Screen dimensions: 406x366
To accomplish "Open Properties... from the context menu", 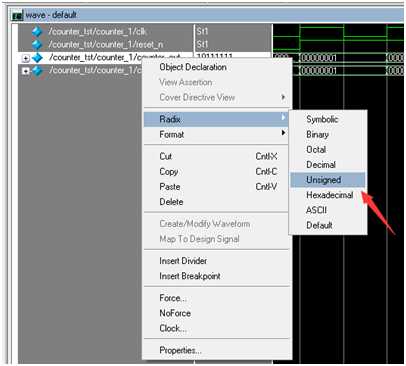I will coord(180,350).
